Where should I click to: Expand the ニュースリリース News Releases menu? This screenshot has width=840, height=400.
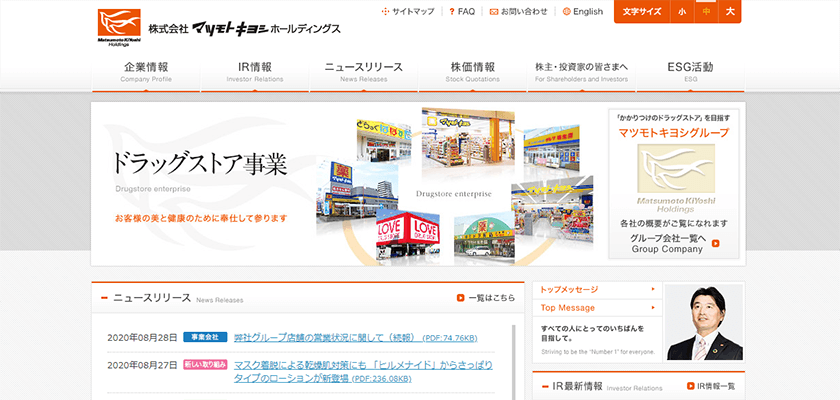[364, 72]
